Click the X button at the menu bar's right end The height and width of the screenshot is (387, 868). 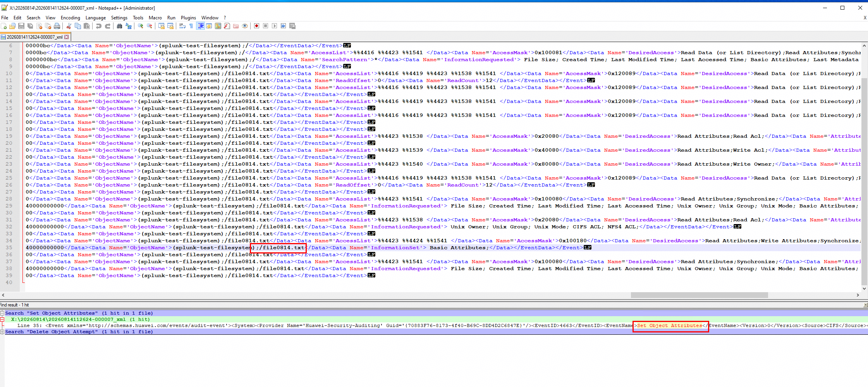pyautogui.click(x=865, y=18)
